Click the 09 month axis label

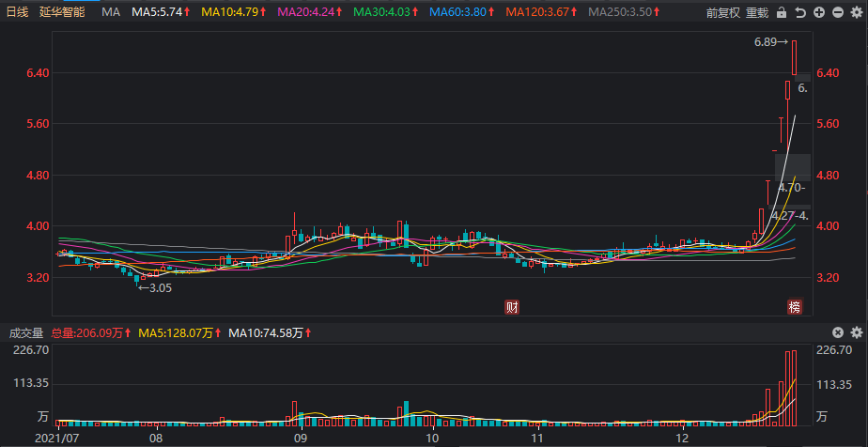301,438
